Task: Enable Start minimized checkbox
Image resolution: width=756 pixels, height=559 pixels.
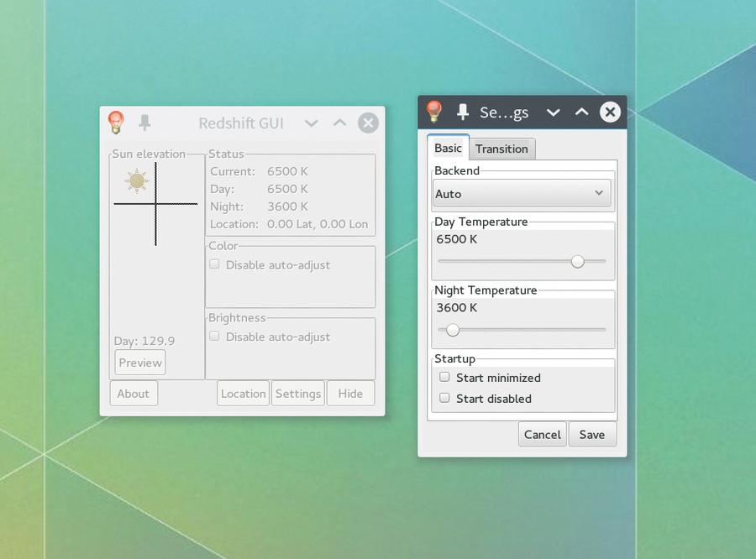Action: pyautogui.click(x=444, y=377)
